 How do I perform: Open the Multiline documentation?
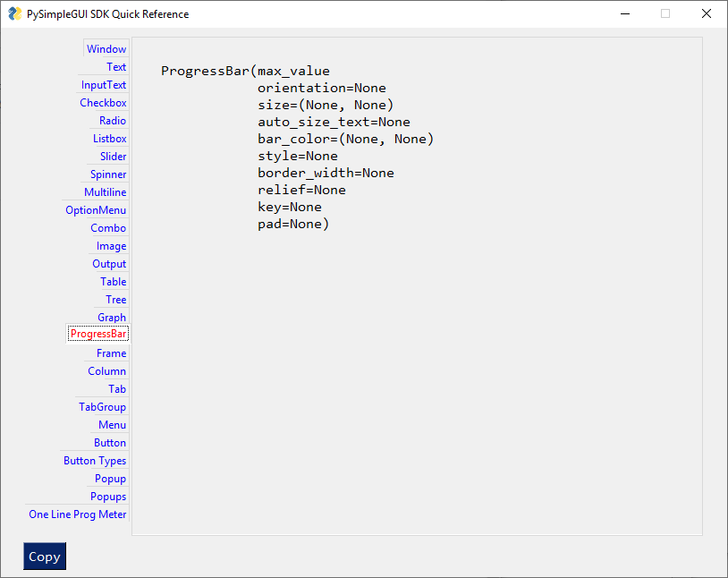click(x=104, y=191)
